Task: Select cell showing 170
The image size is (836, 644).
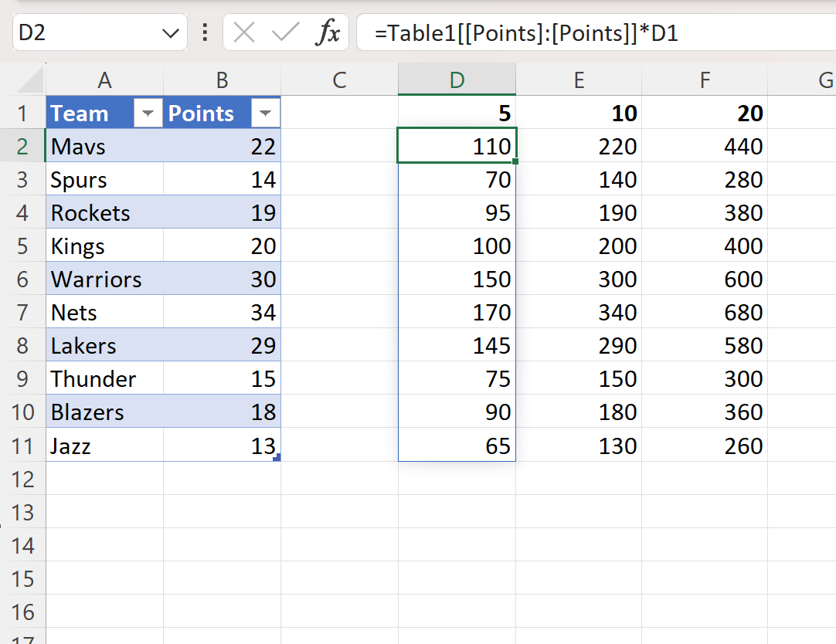Action: point(457,312)
